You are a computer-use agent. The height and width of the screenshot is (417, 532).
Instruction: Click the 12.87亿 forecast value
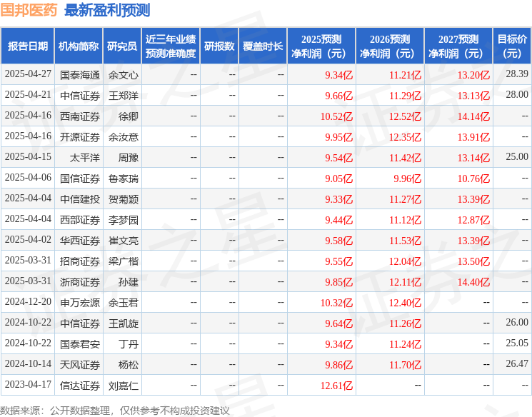coord(473,220)
